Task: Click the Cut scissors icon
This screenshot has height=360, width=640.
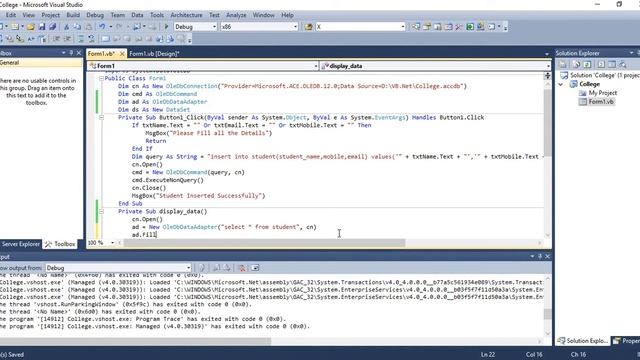Action: pyautogui.click(x=66, y=27)
